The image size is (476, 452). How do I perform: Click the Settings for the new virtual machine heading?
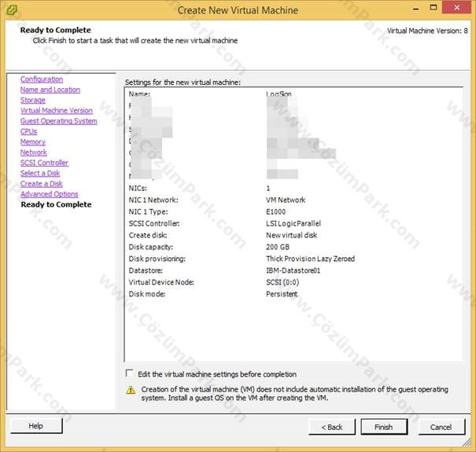pos(183,83)
